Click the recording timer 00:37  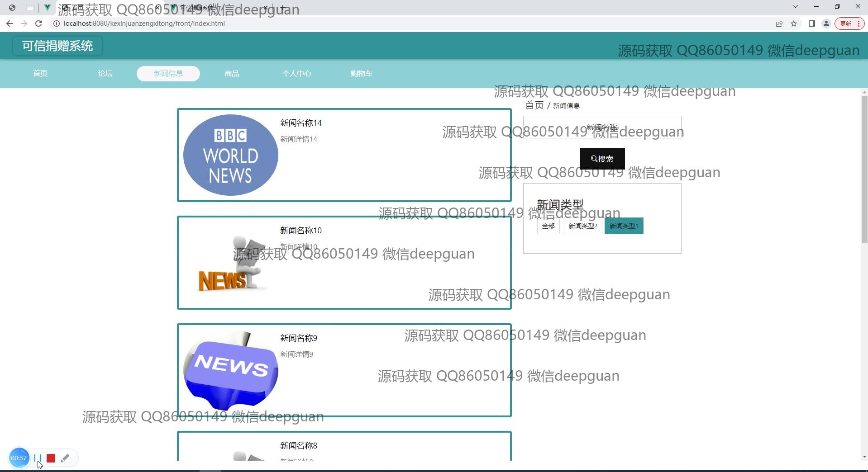coord(19,458)
